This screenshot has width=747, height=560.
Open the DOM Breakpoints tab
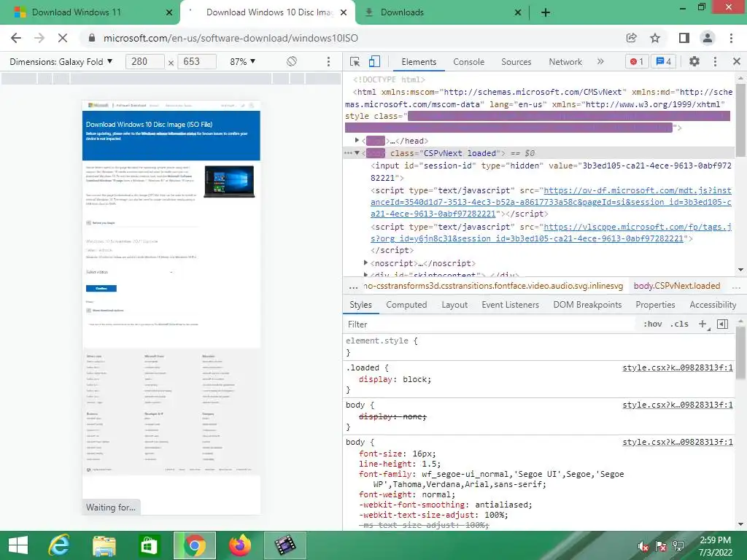(587, 305)
